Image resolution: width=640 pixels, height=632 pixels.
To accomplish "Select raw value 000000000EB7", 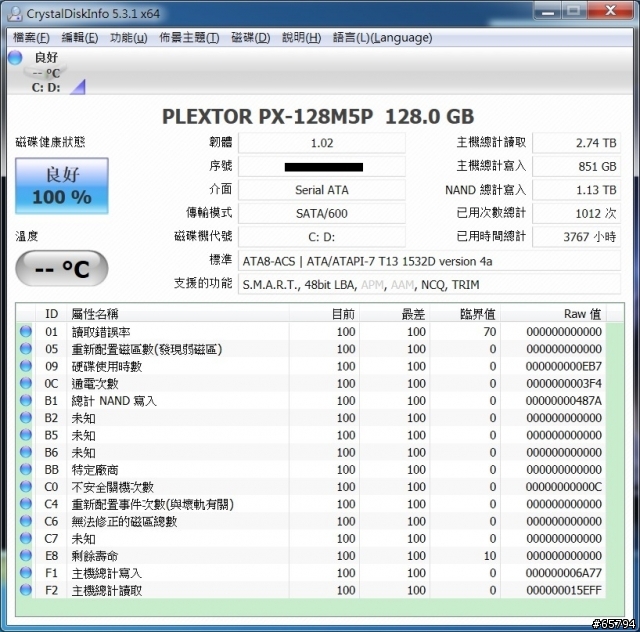I will coord(564,366).
